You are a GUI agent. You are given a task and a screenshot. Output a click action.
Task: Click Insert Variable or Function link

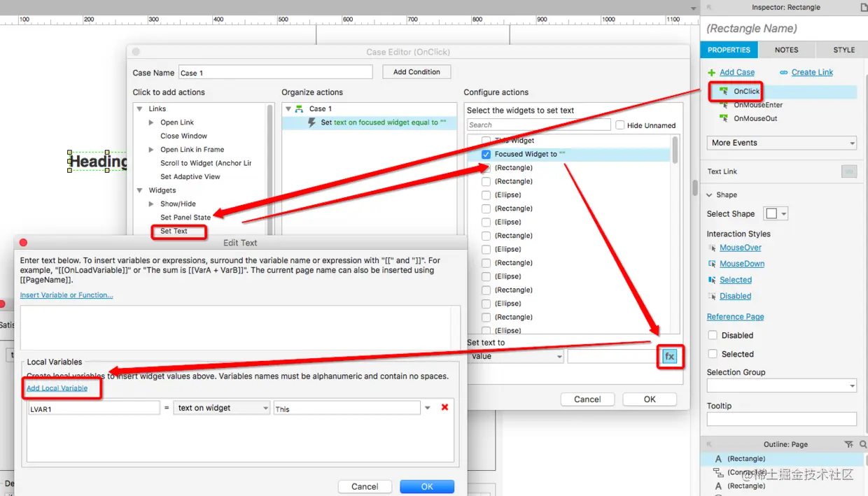(66, 295)
